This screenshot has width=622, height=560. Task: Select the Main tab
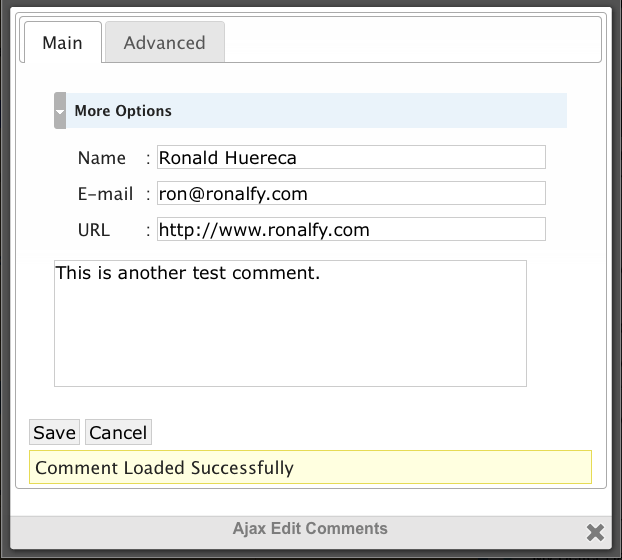(x=61, y=43)
